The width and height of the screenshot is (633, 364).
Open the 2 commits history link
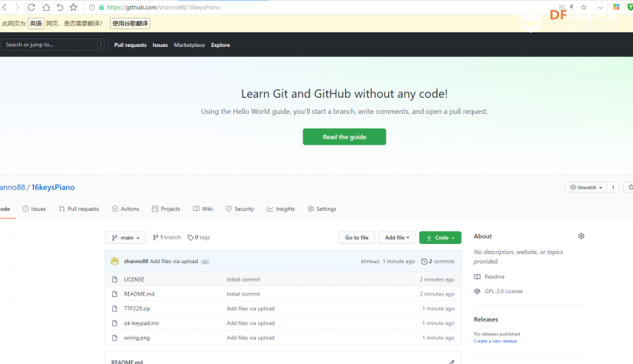click(x=437, y=262)
